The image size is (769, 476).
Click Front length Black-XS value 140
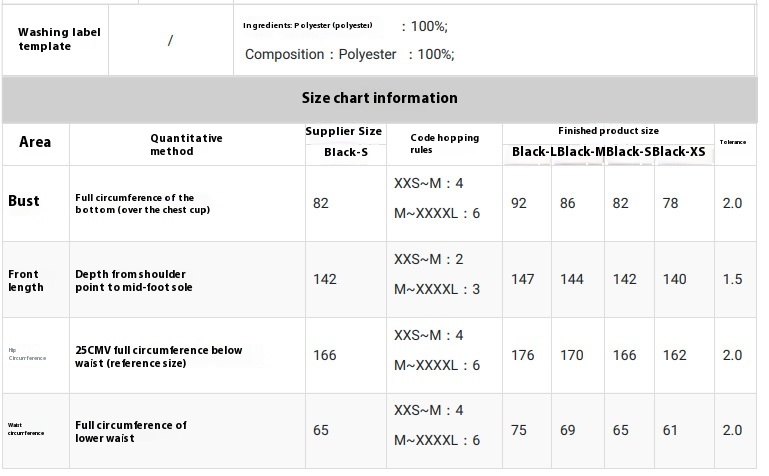coord(674,279)
